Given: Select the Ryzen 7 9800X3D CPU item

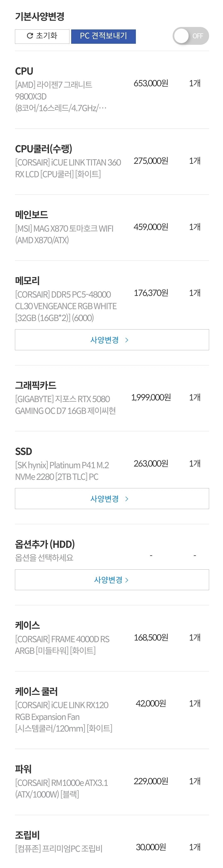Looking at the screenshot, I should click(61, 96).
